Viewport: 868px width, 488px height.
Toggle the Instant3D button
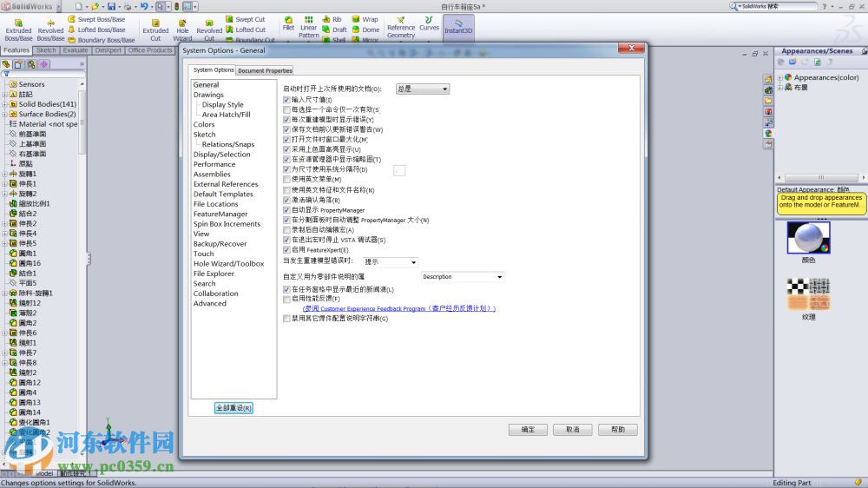click(x=458, y=26)
